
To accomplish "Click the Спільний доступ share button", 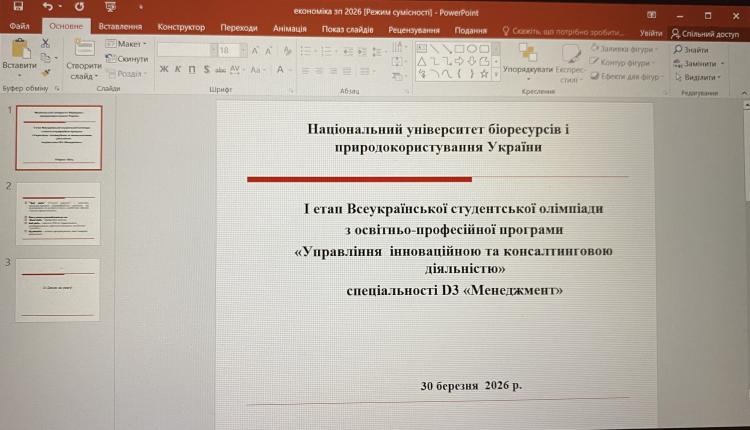I will [x=705, y=34].
